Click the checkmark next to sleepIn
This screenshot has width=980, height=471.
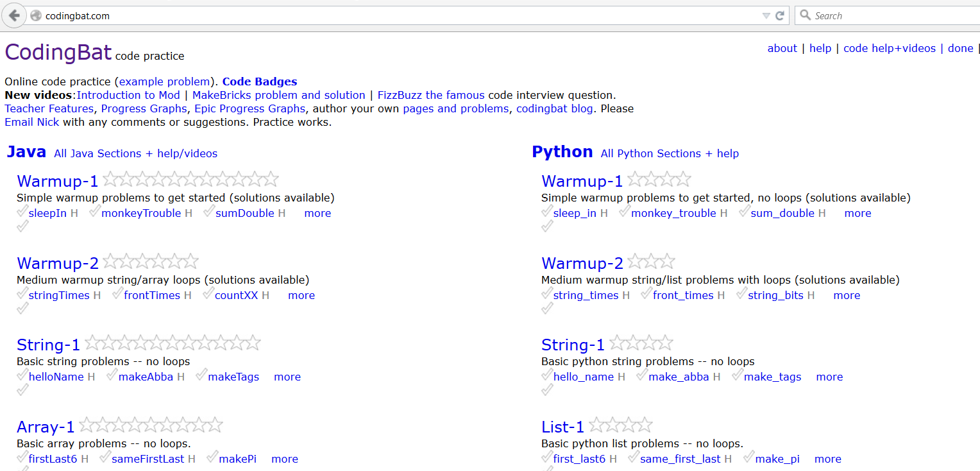[x=22, y=212]
